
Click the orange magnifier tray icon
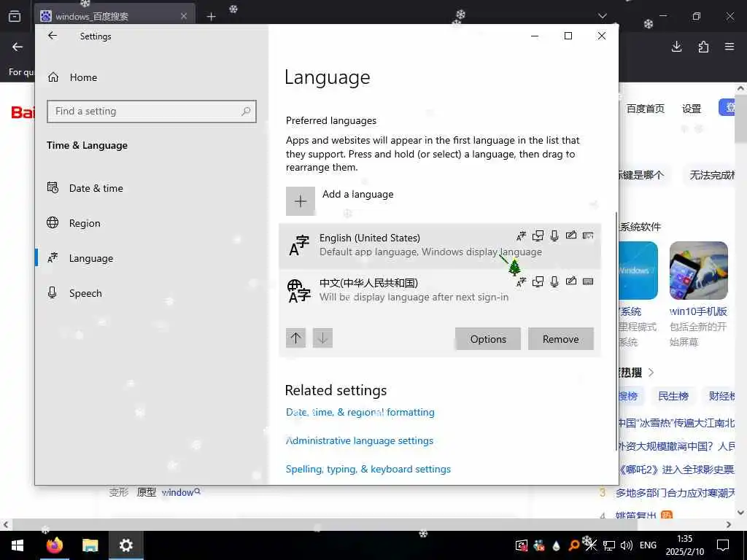pos(574,545)
